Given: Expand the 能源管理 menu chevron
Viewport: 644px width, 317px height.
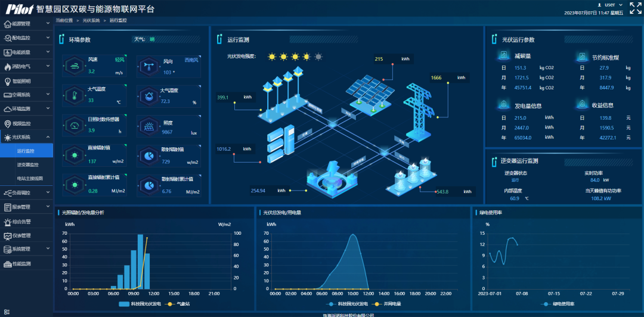Looking at the screenshot, I should pyautogui.click(x=48, y=23).
